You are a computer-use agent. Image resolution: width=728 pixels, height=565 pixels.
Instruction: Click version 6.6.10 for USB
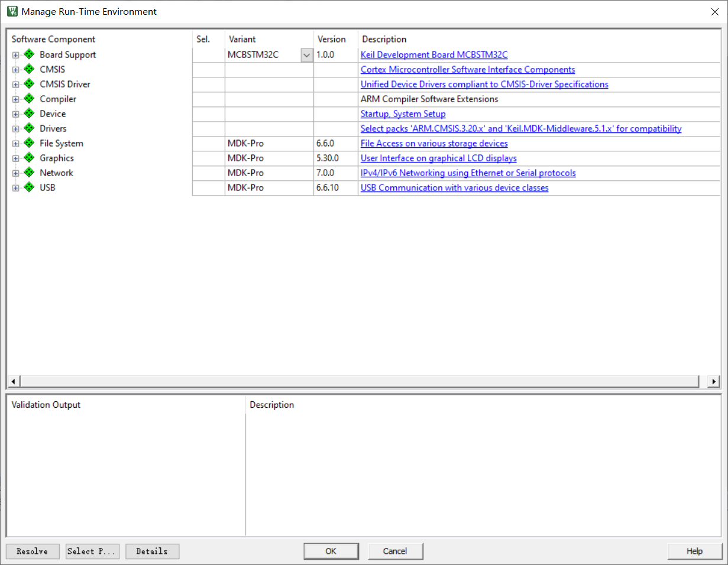pyautogui.click(x=328, y=187)
